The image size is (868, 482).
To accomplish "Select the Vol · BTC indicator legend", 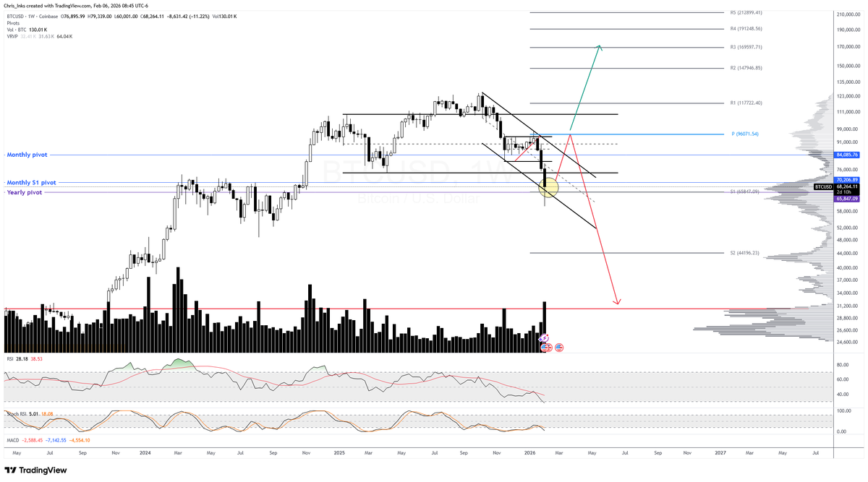I will pos(17,30).
